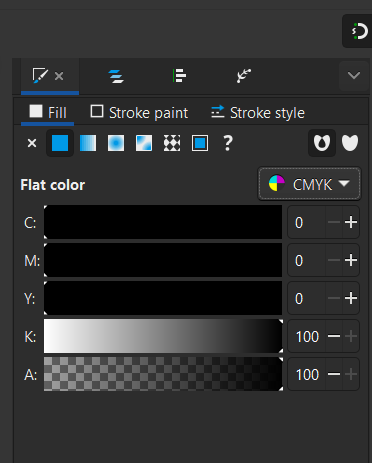Screen dimensions: 372x463
Task: Open the Layers and Objects panel tab
Action: tap(116, 76)
